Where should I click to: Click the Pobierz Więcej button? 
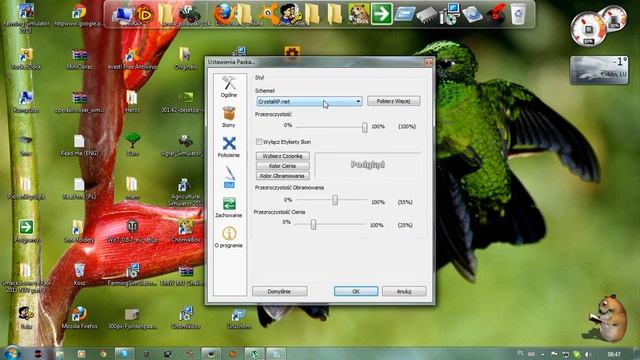[393, 101]
